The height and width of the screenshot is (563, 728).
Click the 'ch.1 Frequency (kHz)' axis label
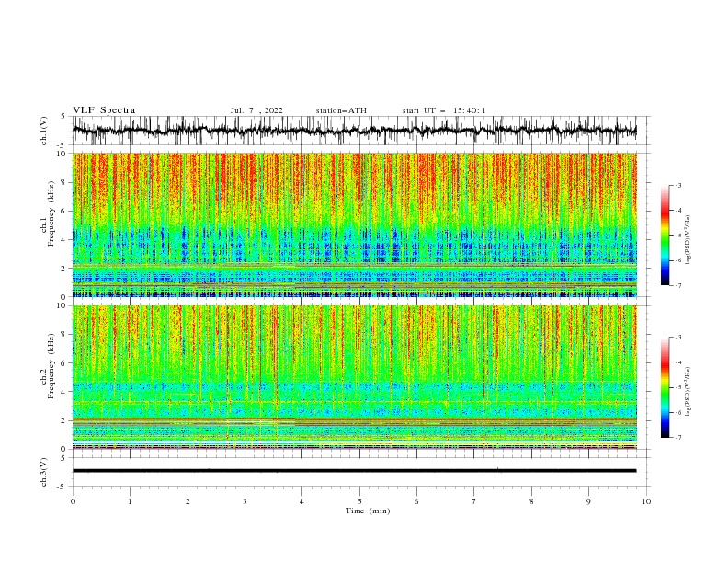48,212
